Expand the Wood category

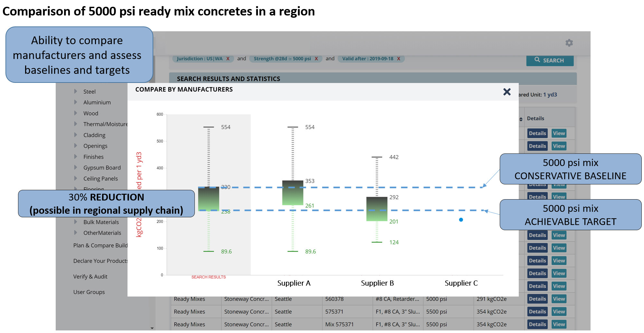tap(76, 113)
